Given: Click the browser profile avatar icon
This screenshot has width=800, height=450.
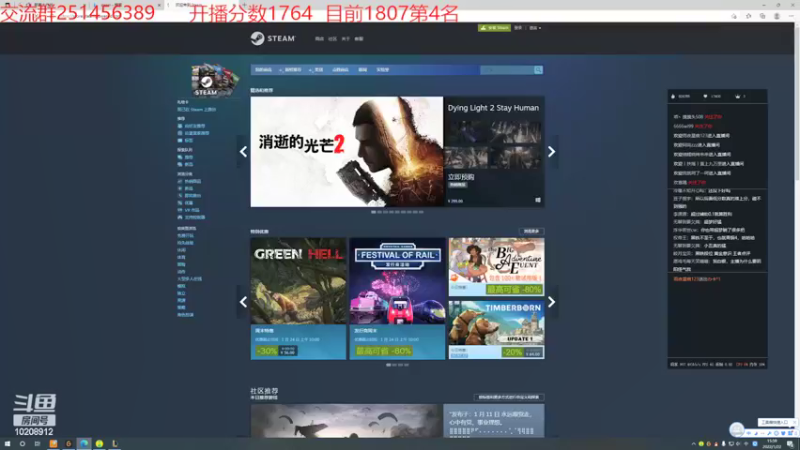Looking at the screenshot, I should [x=777, y=16].
